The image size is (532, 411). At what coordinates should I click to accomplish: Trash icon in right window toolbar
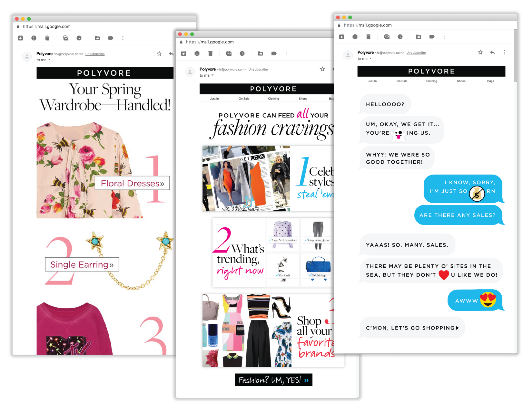(x=369, y=37)
